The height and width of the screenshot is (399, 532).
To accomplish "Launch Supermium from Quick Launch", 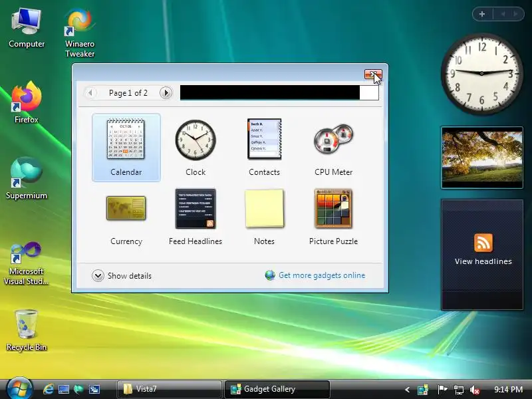I will 78,389.
